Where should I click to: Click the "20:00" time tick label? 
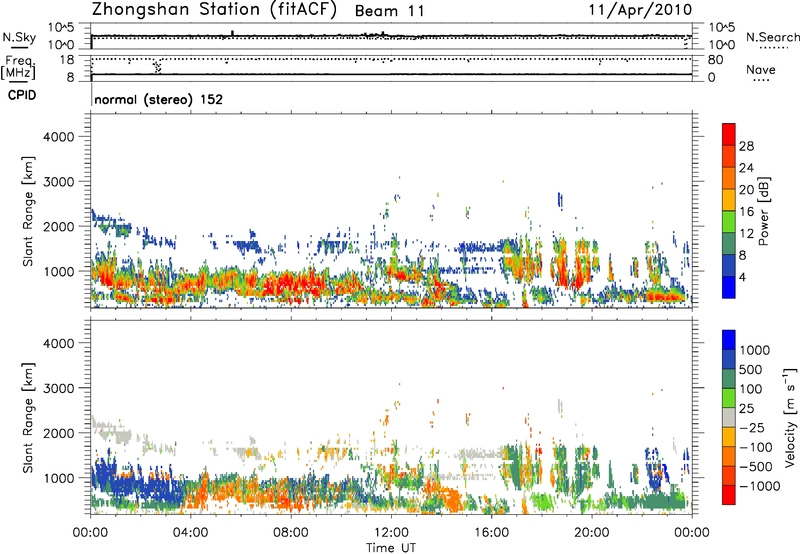[x=591, y=533]
